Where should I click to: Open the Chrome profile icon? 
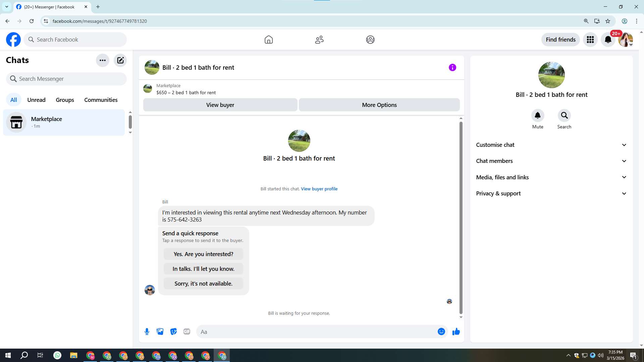(x=625, y=21)
